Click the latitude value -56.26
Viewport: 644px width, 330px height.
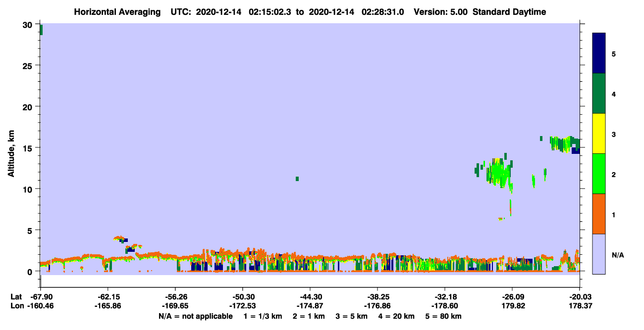click(x=175, y=297)
